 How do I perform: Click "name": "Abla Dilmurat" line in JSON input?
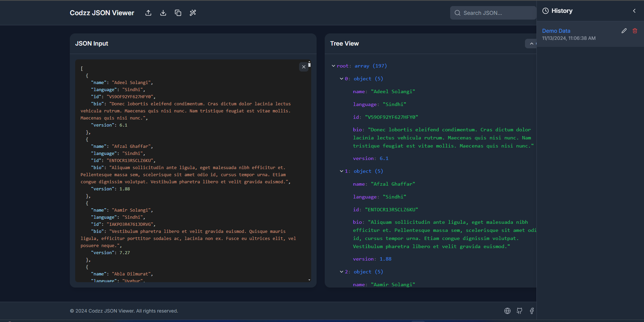coord(122,274)
